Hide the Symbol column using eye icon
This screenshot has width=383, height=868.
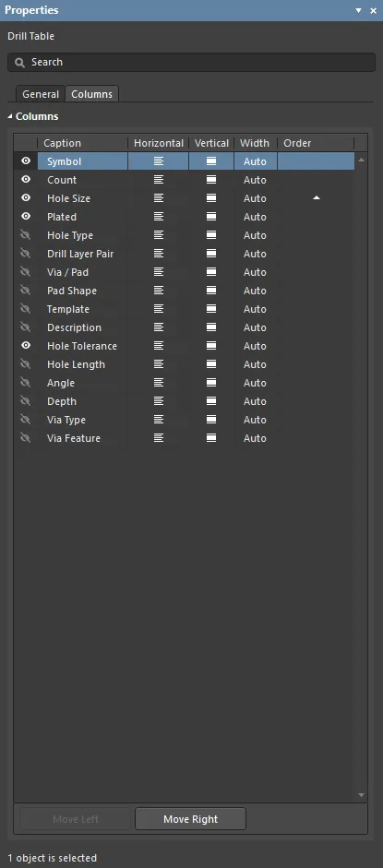26,161
